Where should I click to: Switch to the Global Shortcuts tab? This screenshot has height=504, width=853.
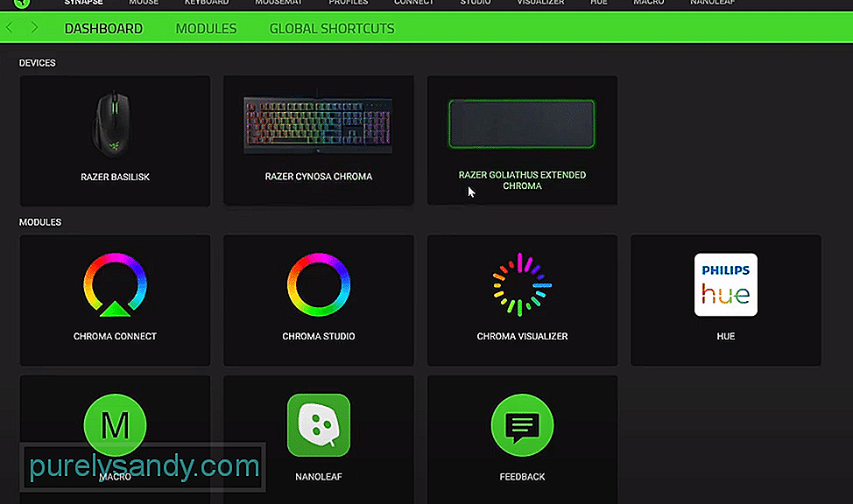click(332, 28)
